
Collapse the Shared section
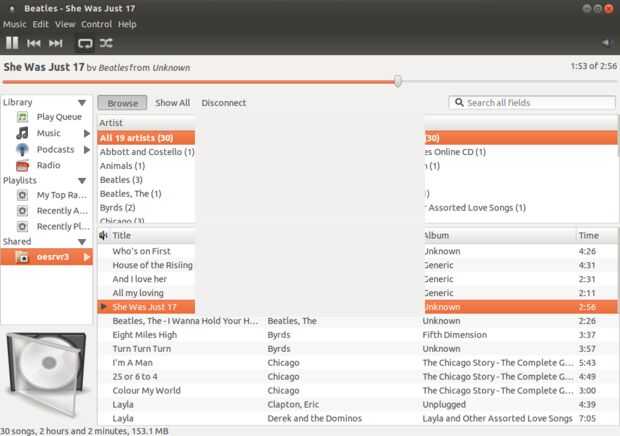82,242
